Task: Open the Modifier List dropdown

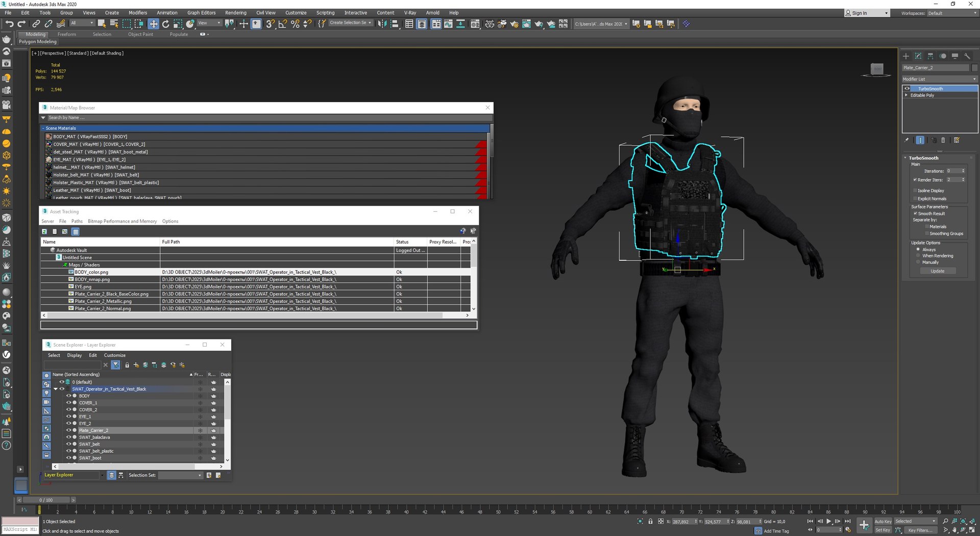Action: 940,79
